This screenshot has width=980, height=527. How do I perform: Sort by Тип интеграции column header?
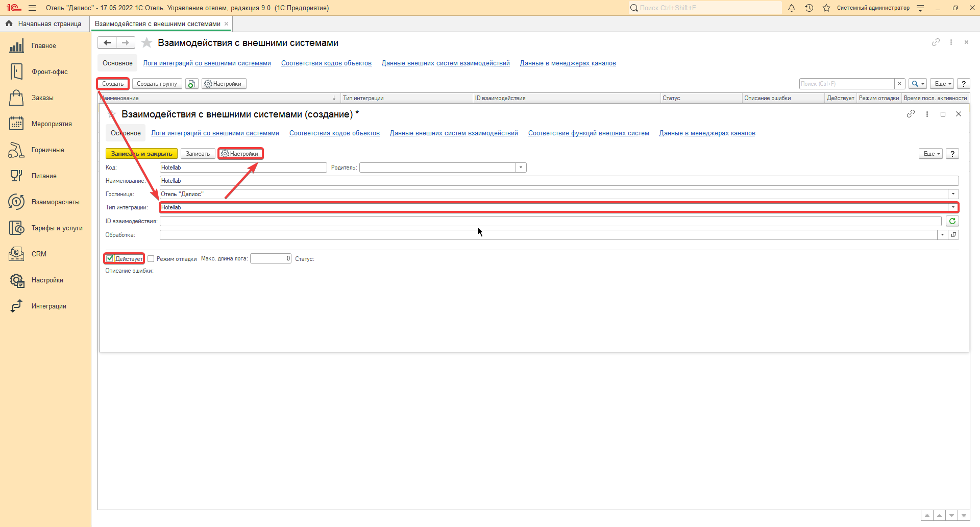click(x=407, y=98)
